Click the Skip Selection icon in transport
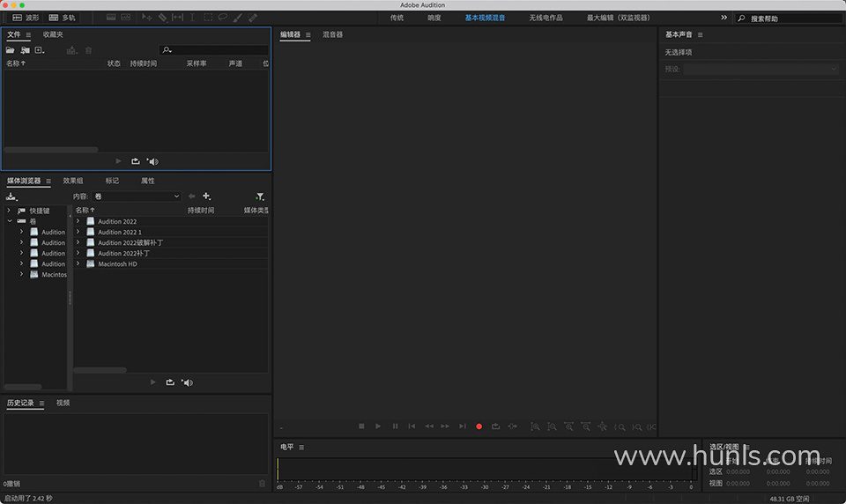 pos(513,426)
